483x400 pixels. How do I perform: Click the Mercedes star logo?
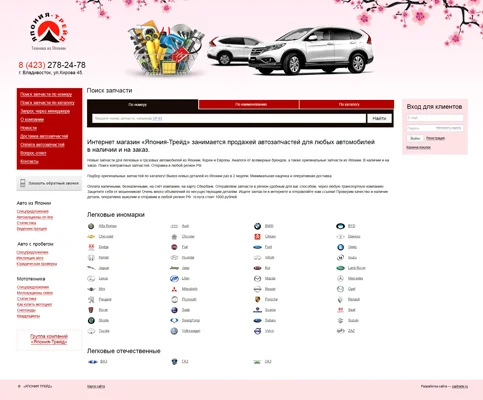[x=340, y=279]
